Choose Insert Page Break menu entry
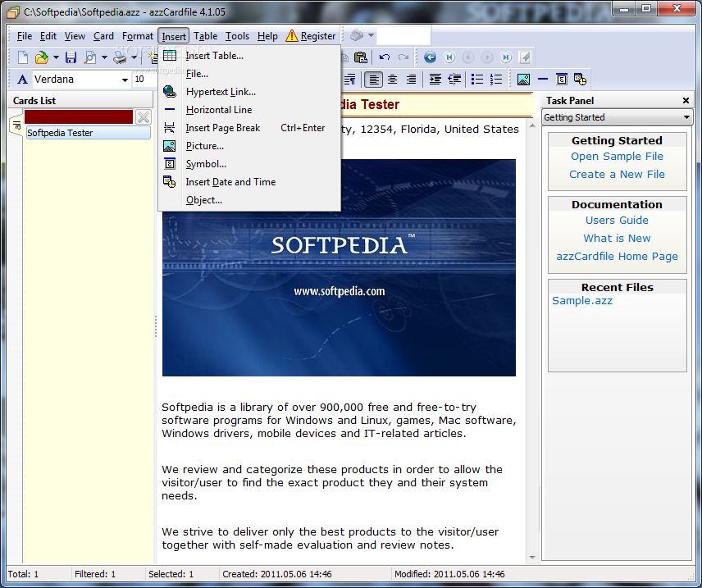 (x=249, y=128)
